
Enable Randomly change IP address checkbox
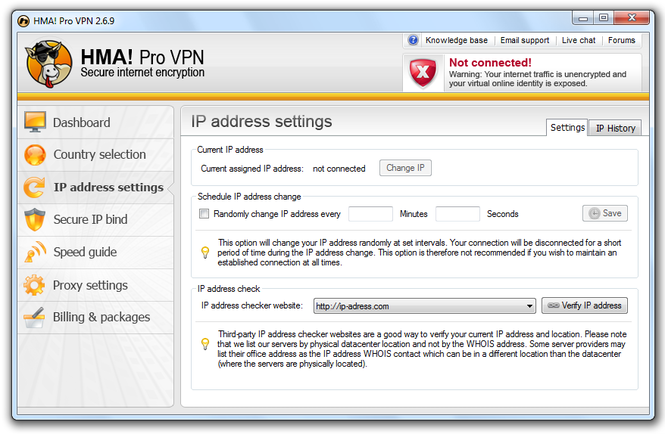pos(204,213)
